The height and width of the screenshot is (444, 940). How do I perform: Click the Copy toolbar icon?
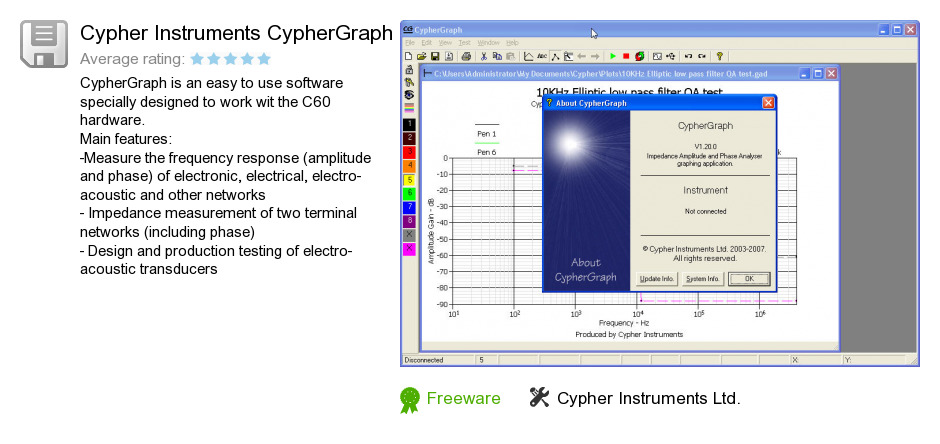click(x=497, y=56)
